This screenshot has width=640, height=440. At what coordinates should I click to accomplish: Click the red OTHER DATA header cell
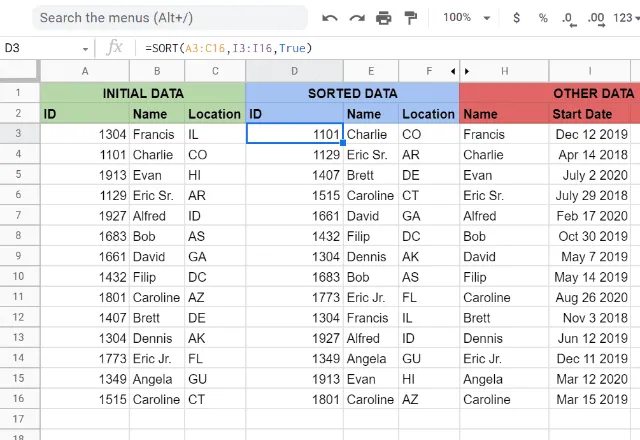click(x=549, y=93)
